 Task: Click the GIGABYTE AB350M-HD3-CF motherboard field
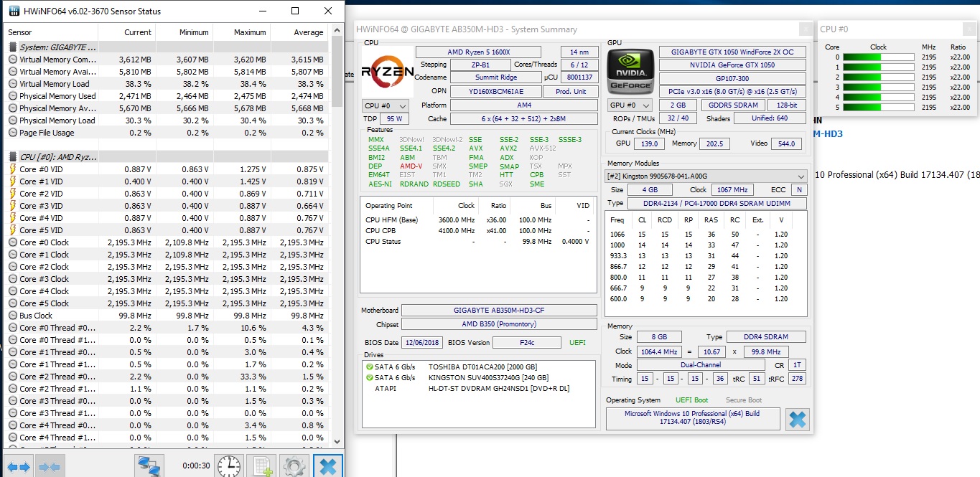pos(499,311)
